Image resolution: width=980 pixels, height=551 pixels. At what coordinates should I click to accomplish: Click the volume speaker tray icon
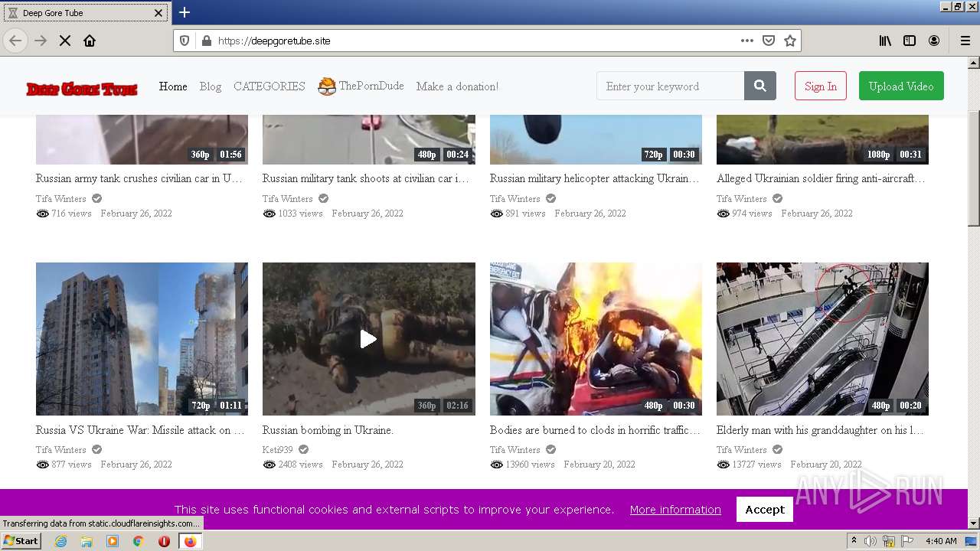(x=871, y=541)
